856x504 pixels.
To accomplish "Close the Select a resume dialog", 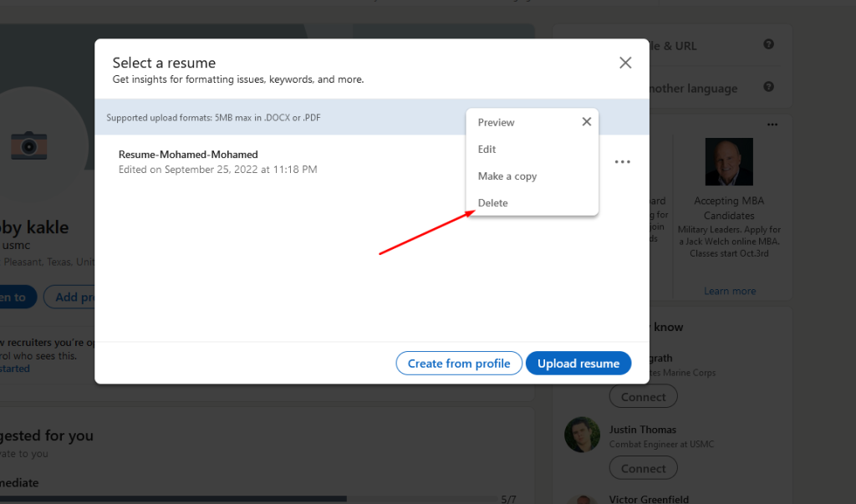I will (624, 63).
